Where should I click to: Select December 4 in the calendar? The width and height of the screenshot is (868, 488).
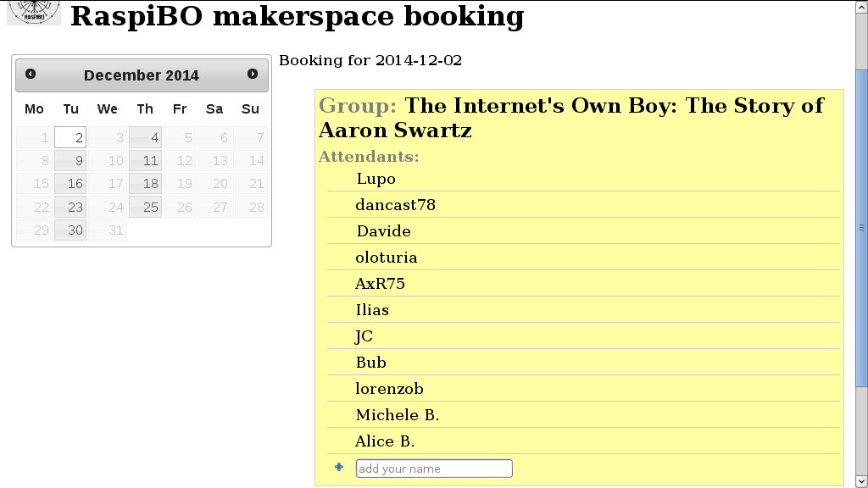[x=145, y=137]
